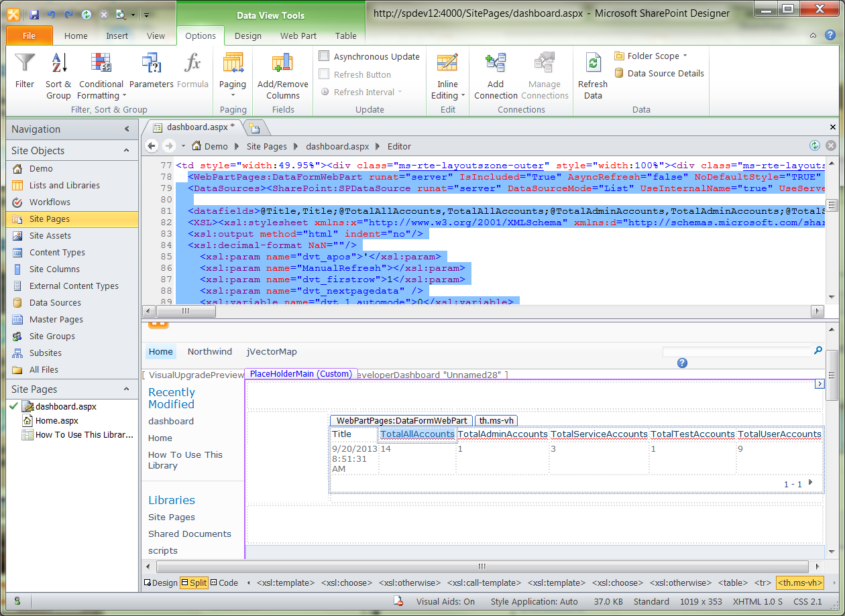Click the Northwind navigation link
This screenshot has height=616, width=845.
(x=210, y=351)
